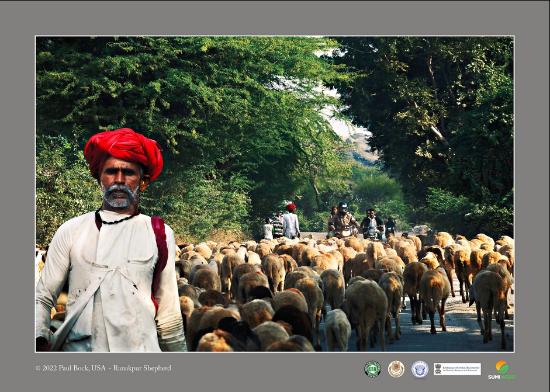The width and height of the screenshot is (550, 392).
Task: Click the green EFA circular logo
Action: tap(372, 369)
